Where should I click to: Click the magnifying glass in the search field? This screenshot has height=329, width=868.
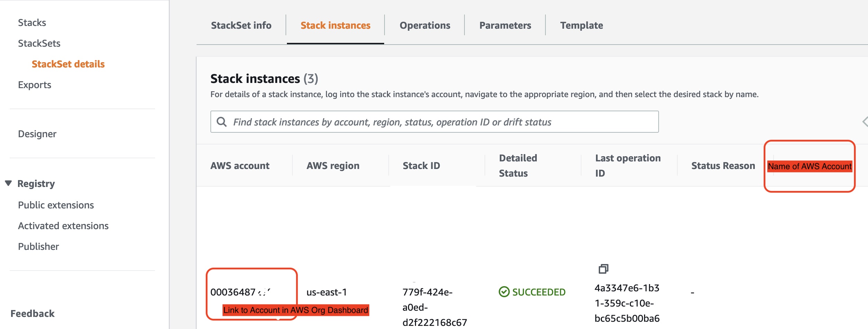click(x=222, y=122)
